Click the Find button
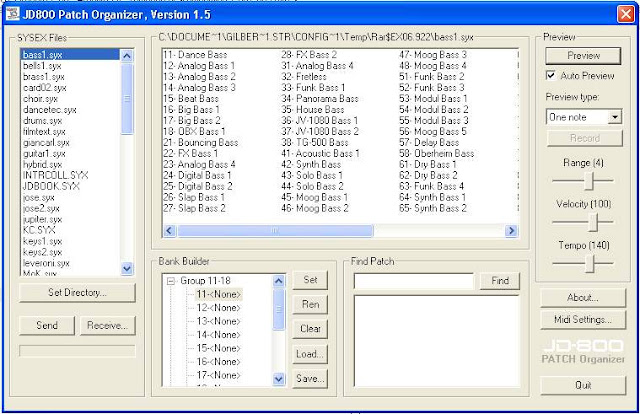 coord(500,280)
